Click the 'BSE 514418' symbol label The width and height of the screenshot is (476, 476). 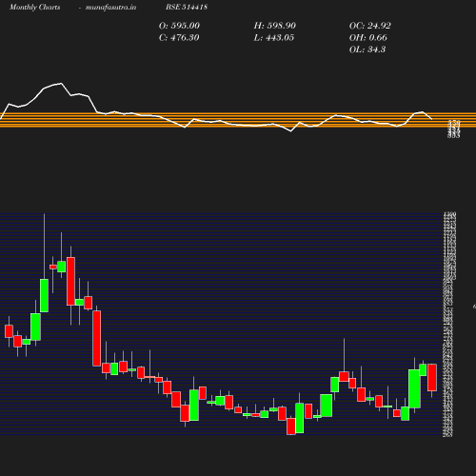pyautogui.click(x=187, y=7)
